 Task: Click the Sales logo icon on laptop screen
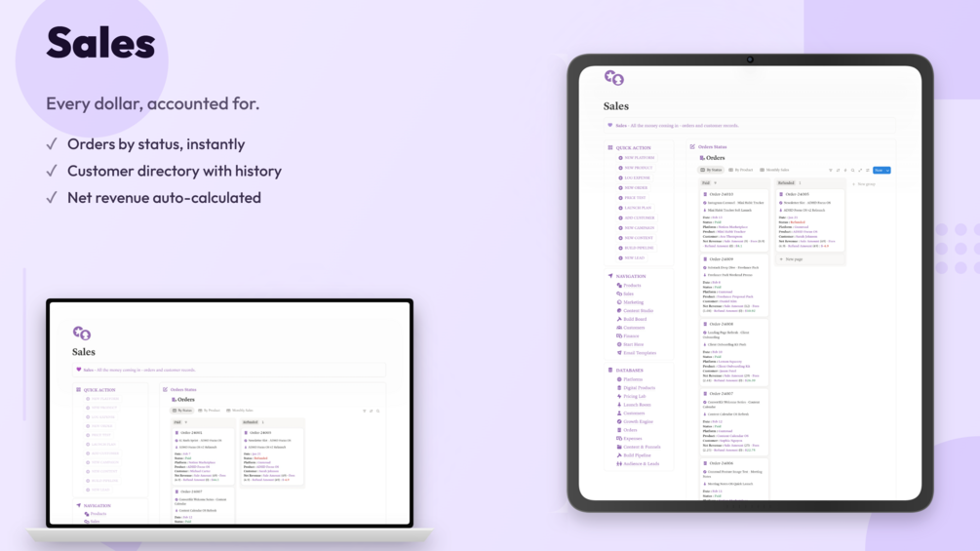[82, 333]
